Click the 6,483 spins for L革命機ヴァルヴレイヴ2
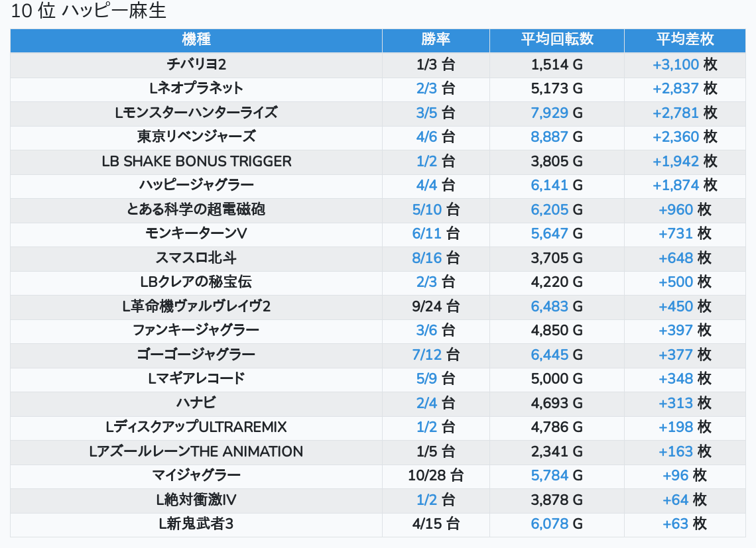 pos(549,306)
